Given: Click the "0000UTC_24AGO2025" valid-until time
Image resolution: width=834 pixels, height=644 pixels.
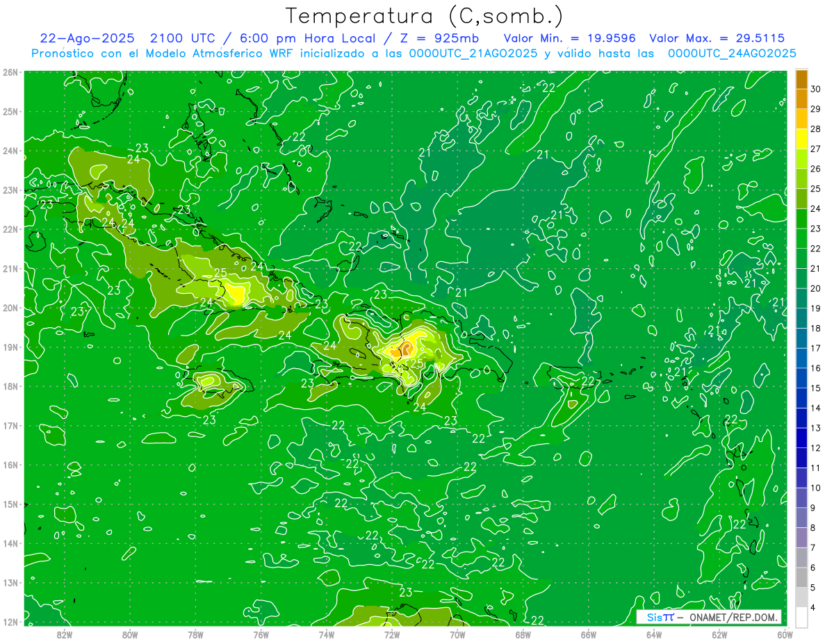Looking at the screenshot, I should 732,53.
